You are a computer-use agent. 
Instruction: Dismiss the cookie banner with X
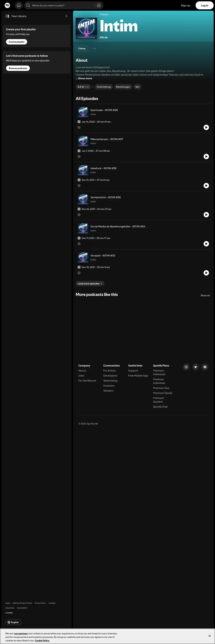point(209,636)
